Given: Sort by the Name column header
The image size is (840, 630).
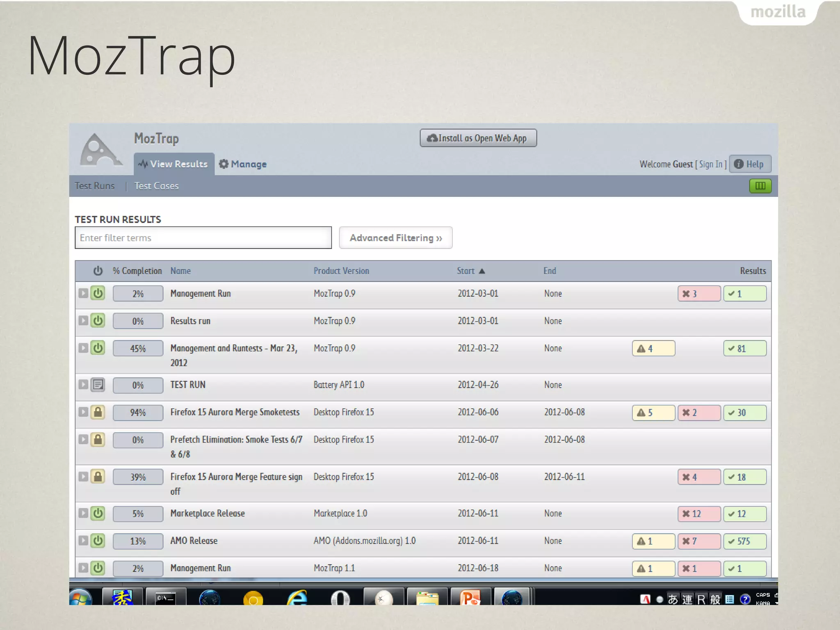Looking at the screenshot, I should pyautogui.click(x=180, y=271).
